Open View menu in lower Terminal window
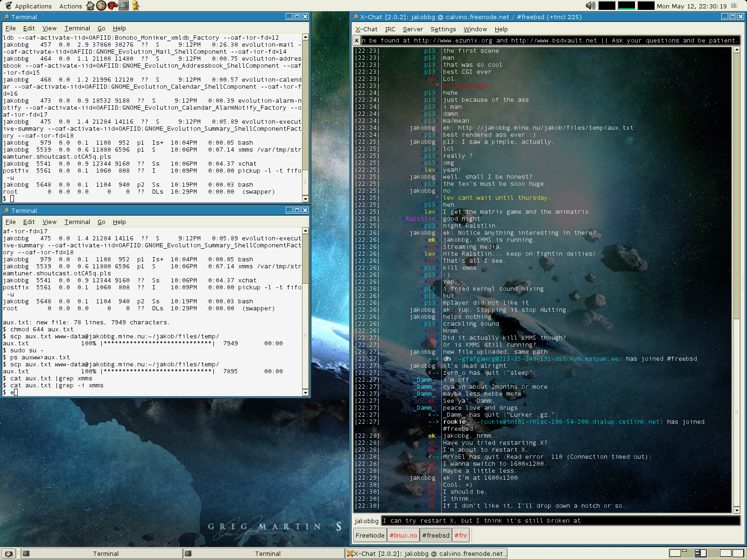 49,222
